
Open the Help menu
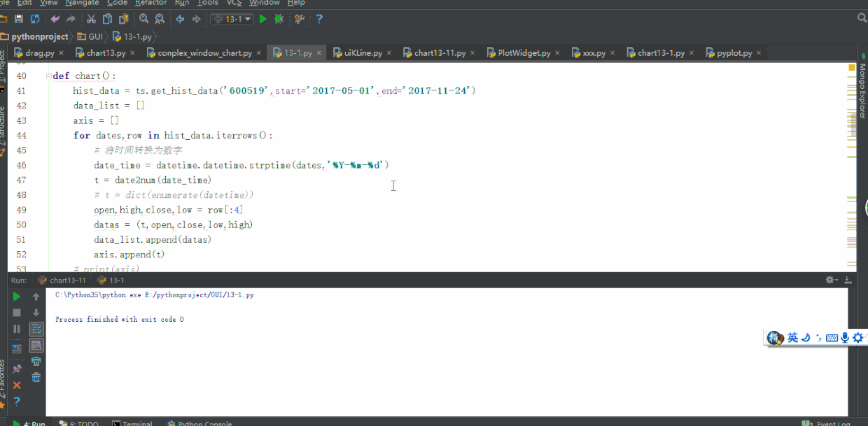point(296,3)
